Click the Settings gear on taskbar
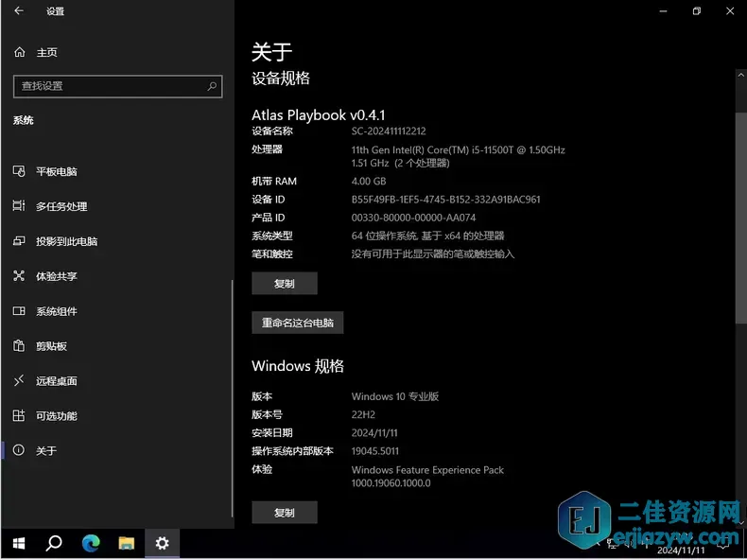 tap(162, 543)
